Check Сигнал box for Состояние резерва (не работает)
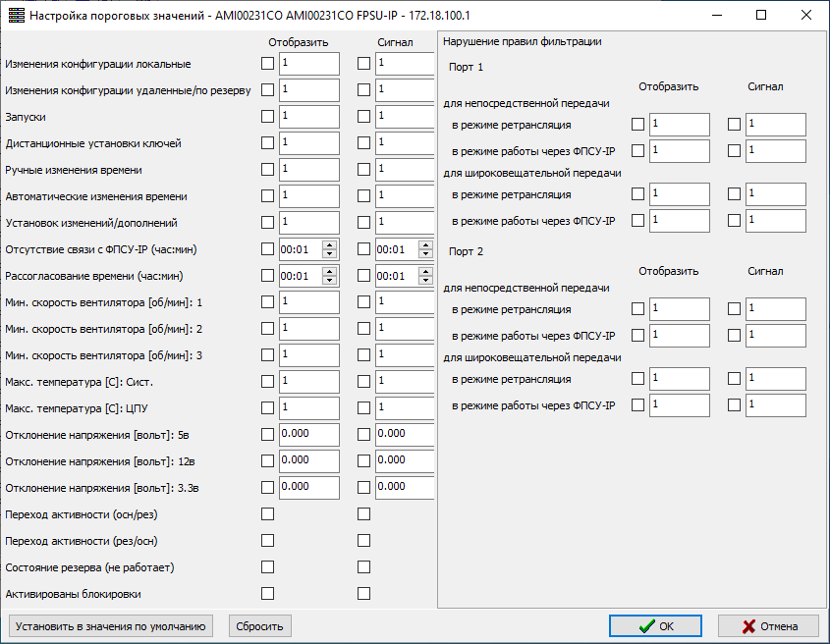The height and width of the screenshot is (644, 830). click(x=364, y=566)
